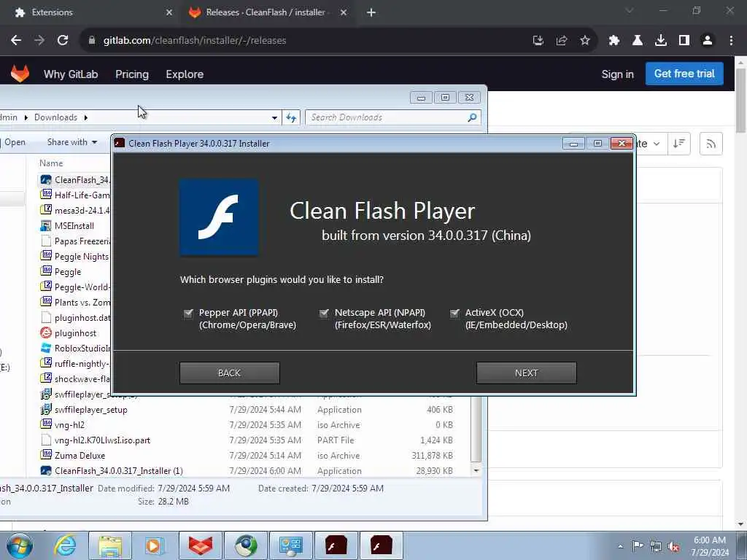
Task: Toggle Chrome side panel icon
Action: (x=684, y=41)
